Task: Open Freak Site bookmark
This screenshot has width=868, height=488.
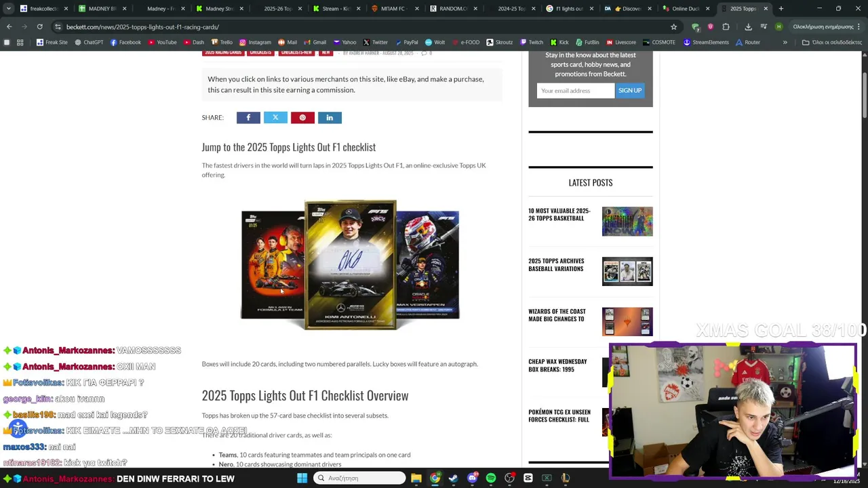Action: point(52,42)
